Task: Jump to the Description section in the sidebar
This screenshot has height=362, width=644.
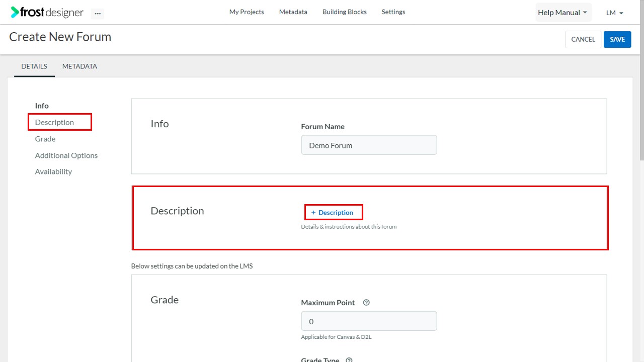Action: point(54,122)
